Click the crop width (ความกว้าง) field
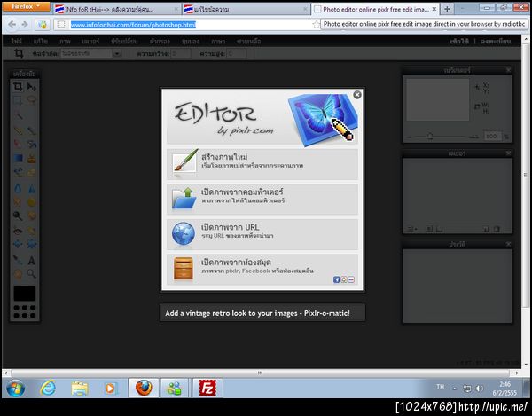This screenshot has width=532, height=416. tap(180, 53)
